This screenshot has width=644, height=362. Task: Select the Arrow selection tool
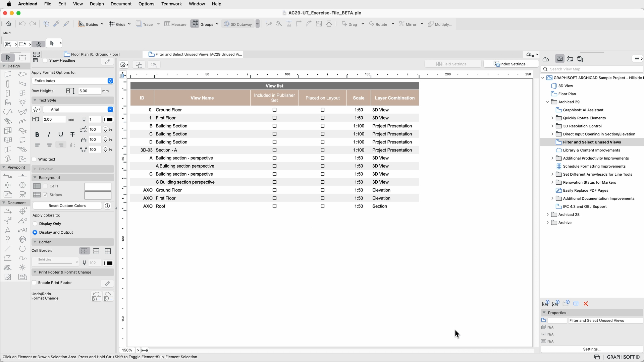click(x=8, y=58)
